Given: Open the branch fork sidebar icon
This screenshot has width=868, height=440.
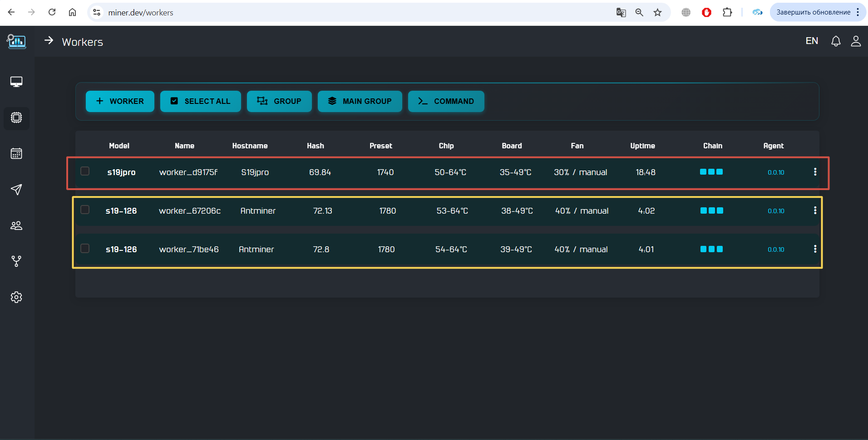Looking at the screenshot, I should tap(16, 261).
